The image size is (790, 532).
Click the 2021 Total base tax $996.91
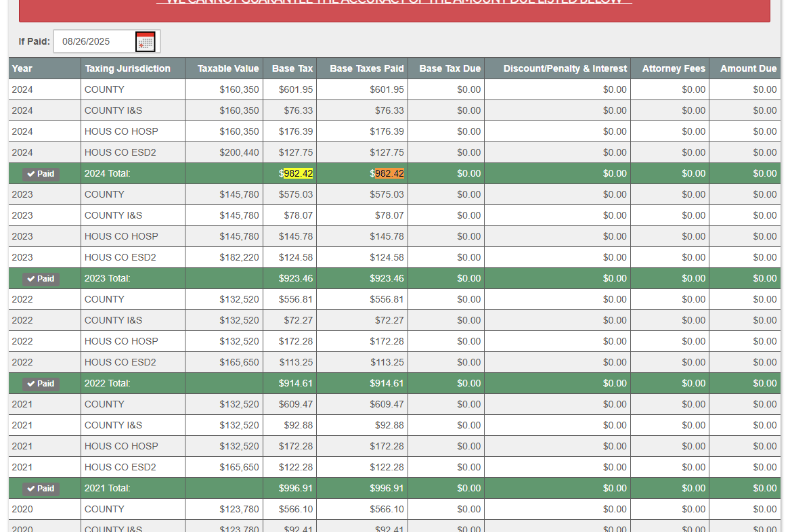coord(296,488)
